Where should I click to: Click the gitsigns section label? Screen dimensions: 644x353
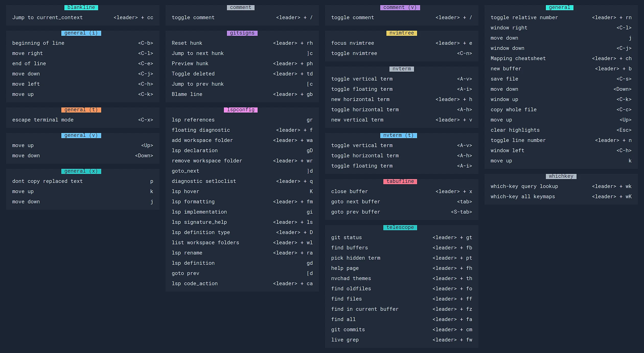point(242,33)
